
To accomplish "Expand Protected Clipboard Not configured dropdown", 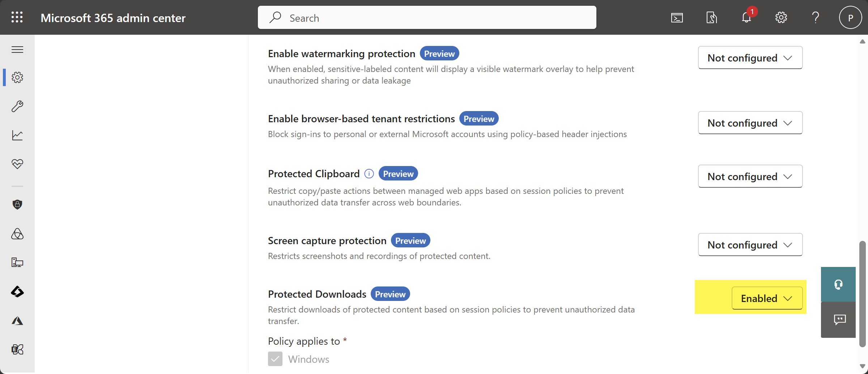I will coord(750,177).
